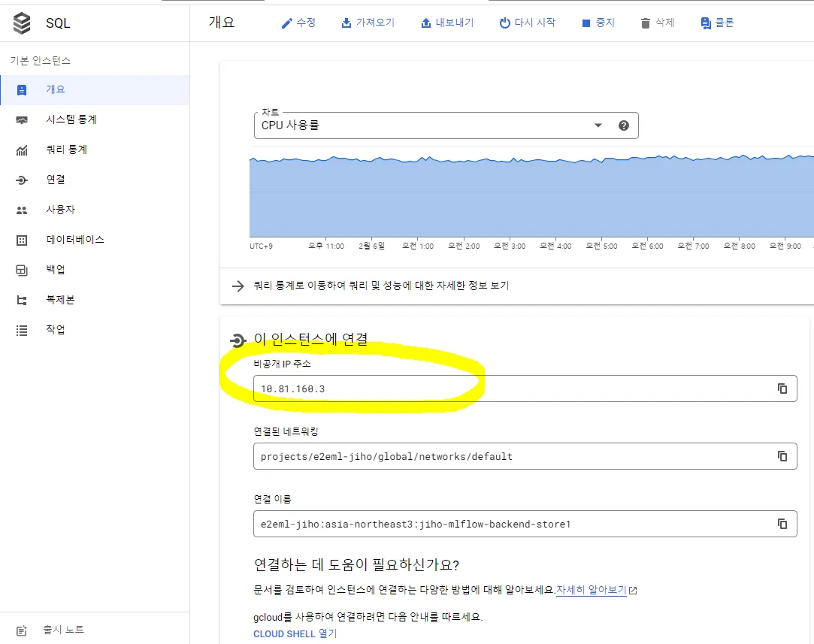Image resolution: width=814 pixels, height=644 pixels.
Task: Click the 이 인스턴스에 연결 heading icon
Action: [x=238, y=340]
